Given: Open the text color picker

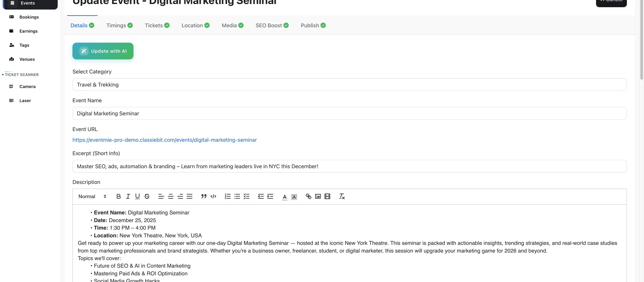Looking at the screenshot, I should (284, 197).
